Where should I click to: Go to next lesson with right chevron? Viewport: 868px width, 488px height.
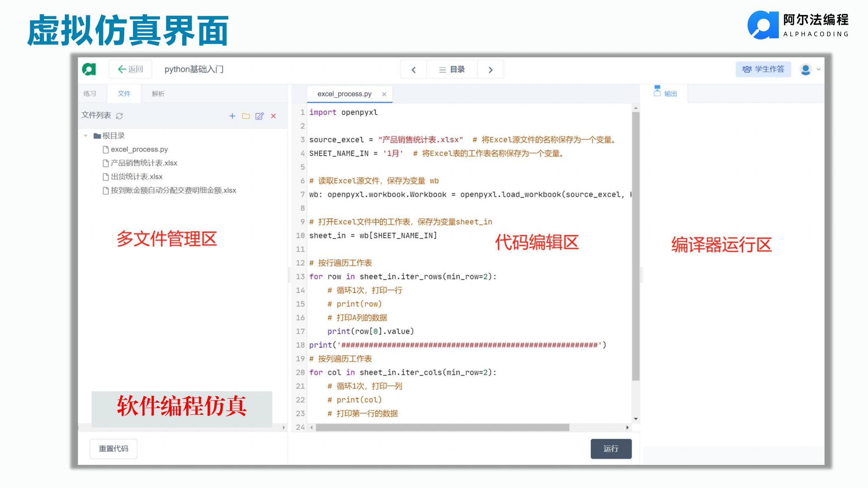[x=490, y=70]
